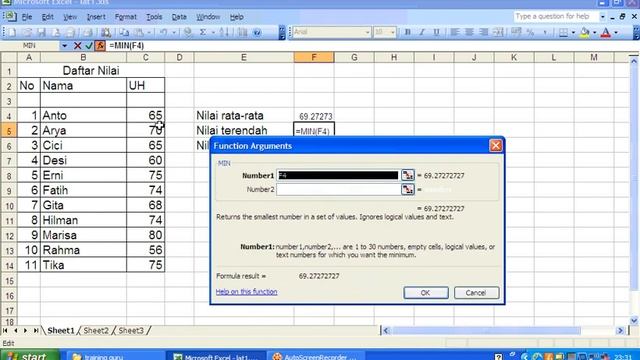Open the Data menu

click(x=179, y=17)
